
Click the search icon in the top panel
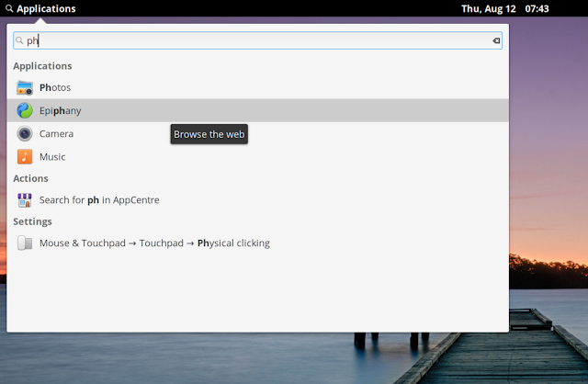click(8, 8)
